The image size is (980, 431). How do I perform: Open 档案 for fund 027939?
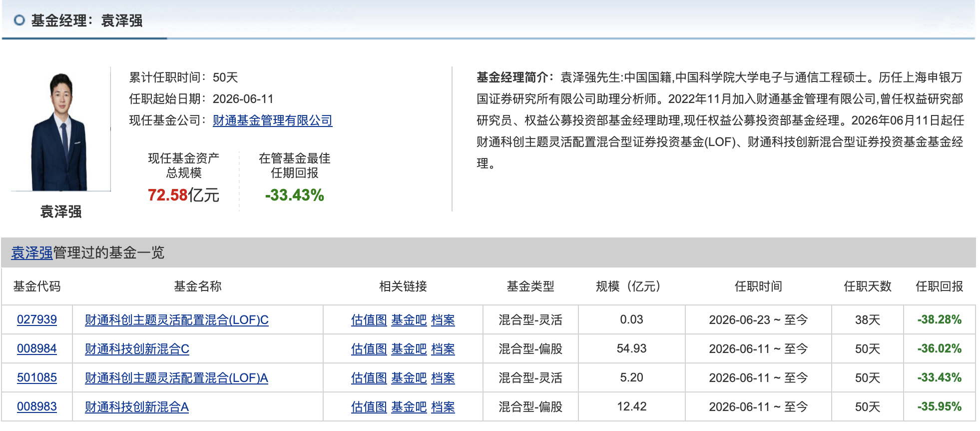[x=443, y=320]
